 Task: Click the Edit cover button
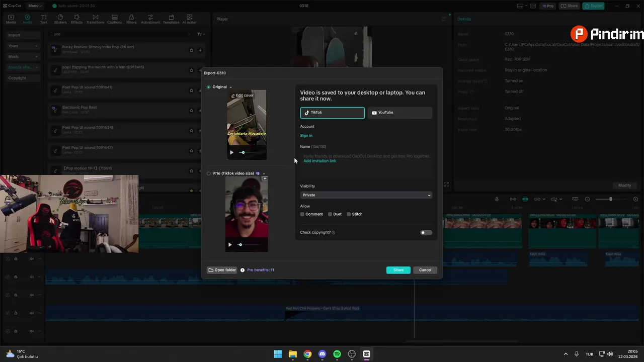click(243, 96)
